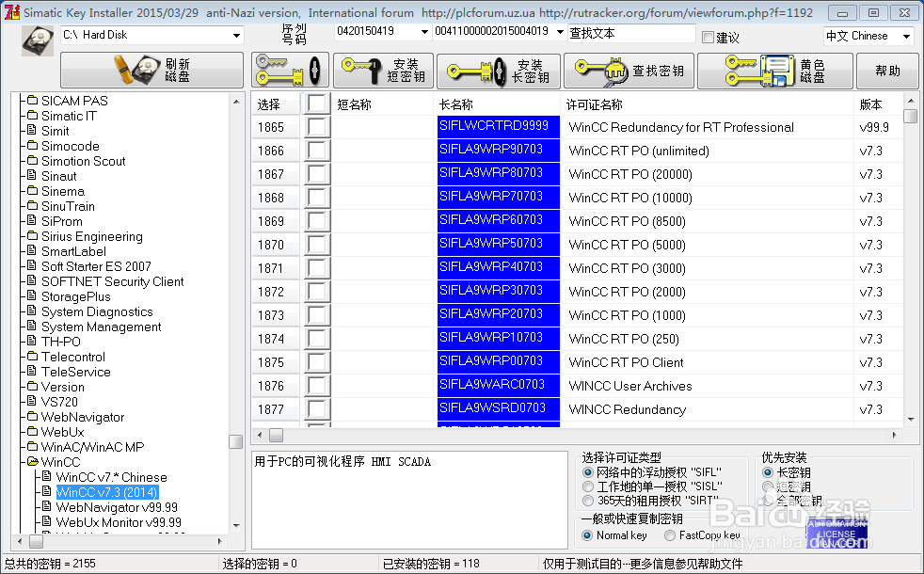Select SISL single license radio option

(587, 486)
